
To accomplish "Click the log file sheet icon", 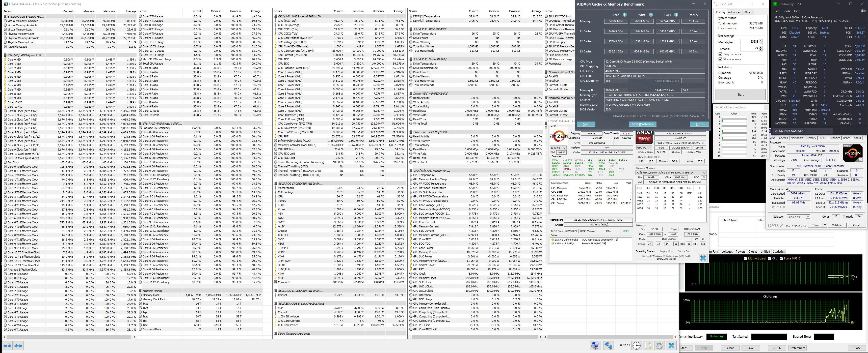I will click(648, 346).
